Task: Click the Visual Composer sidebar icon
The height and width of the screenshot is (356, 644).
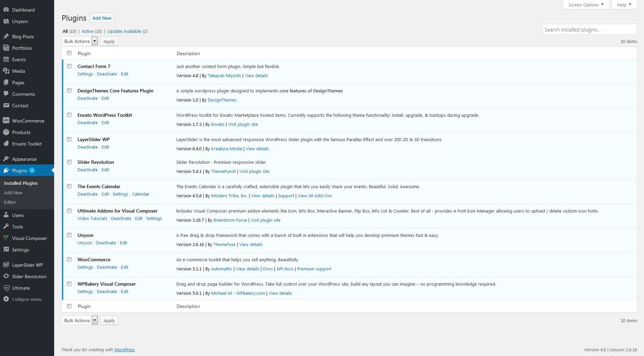Action: pos(6,238)
